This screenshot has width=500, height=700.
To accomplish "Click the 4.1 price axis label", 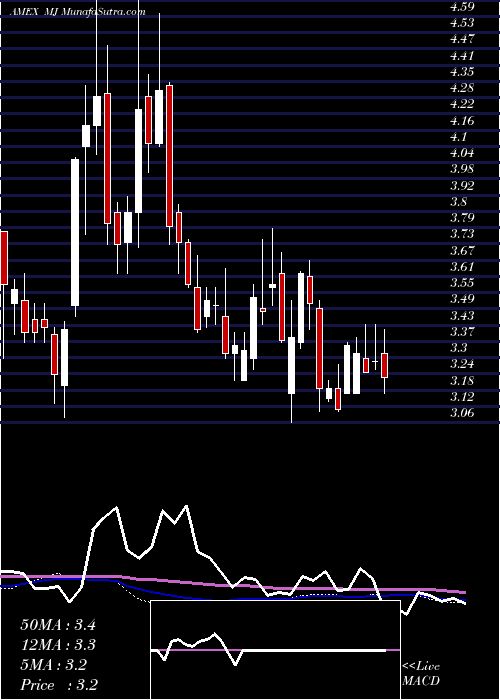I will 459,136.
